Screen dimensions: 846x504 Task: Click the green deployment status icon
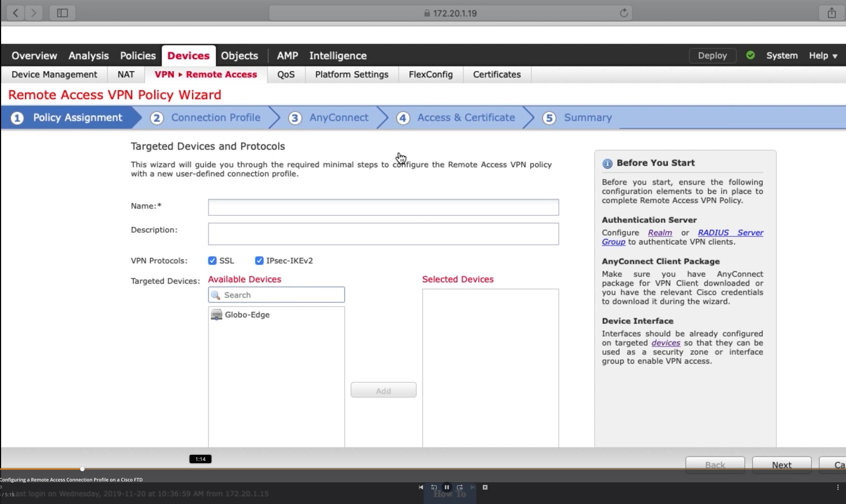pos(751,55)
